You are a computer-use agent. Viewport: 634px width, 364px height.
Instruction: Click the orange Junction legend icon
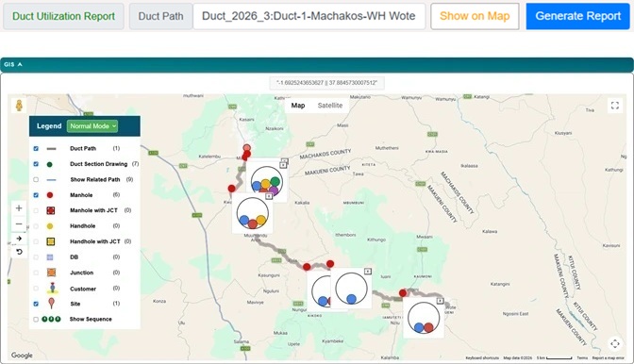tap(51, 273)
